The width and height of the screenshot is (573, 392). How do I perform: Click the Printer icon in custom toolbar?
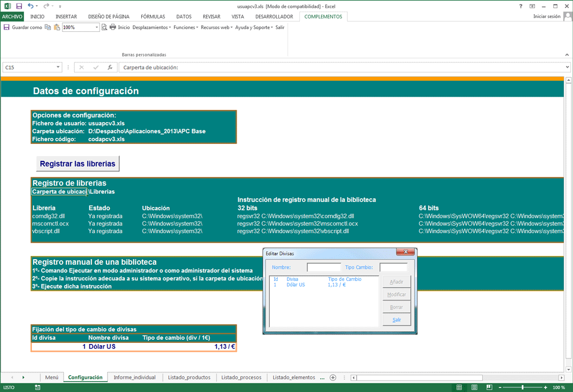112,27
